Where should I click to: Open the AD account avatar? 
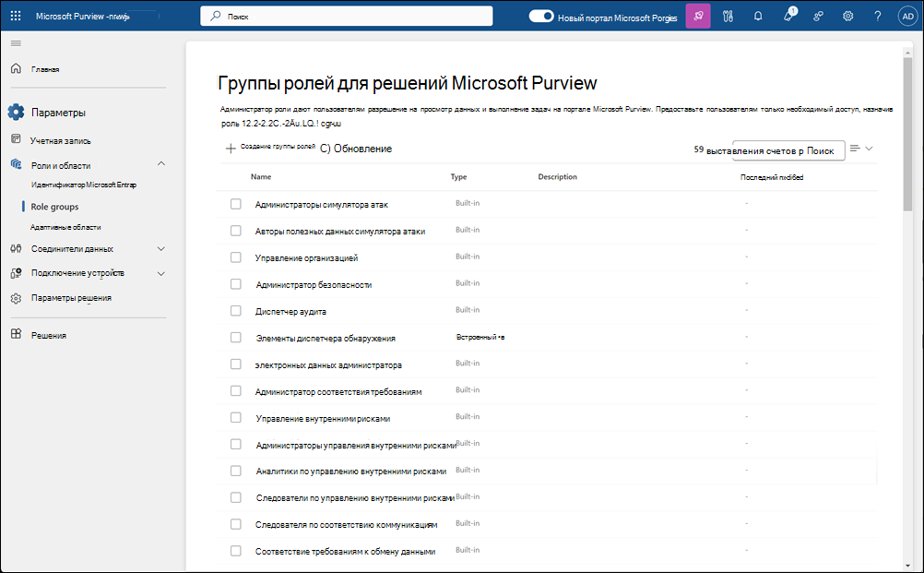[x=907, y=16]
